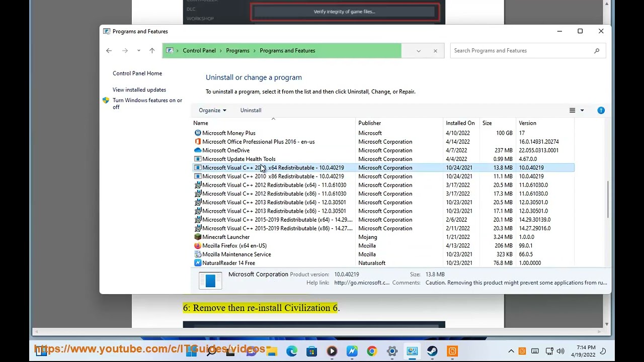Sort by the Size column header

(498, 123)
